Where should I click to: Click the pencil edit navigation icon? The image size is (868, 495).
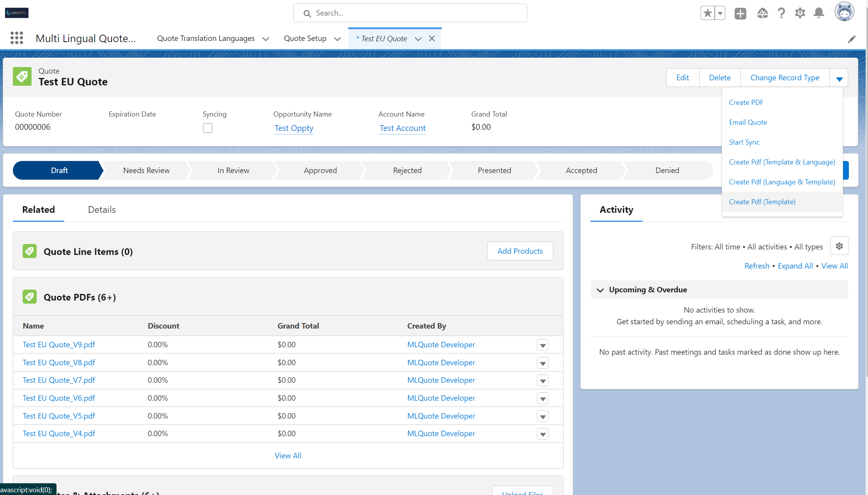click(852, 39)
